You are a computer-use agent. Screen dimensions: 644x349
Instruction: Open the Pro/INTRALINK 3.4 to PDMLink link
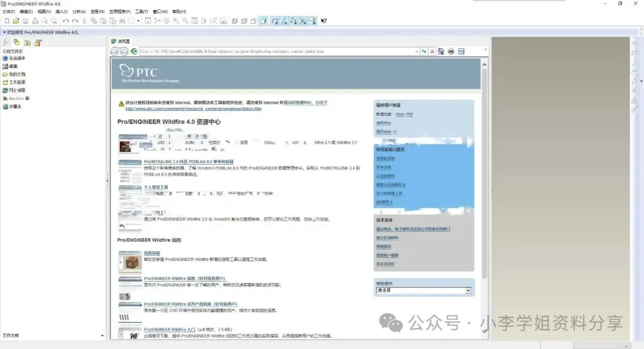click(x=188, y=162)
